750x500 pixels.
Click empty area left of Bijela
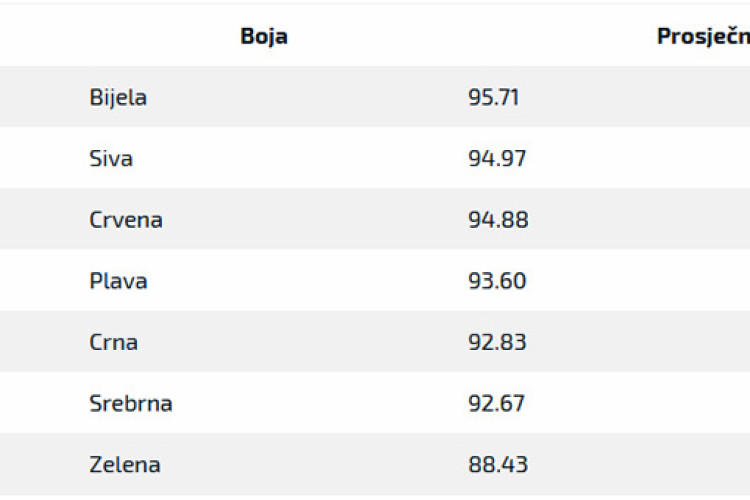(x=43, y=97)
